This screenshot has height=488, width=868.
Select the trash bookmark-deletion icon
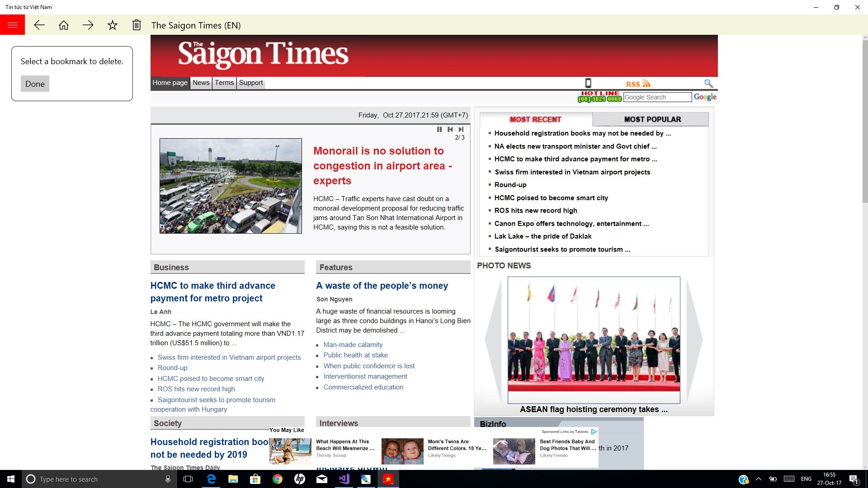(x=136, y=25)
